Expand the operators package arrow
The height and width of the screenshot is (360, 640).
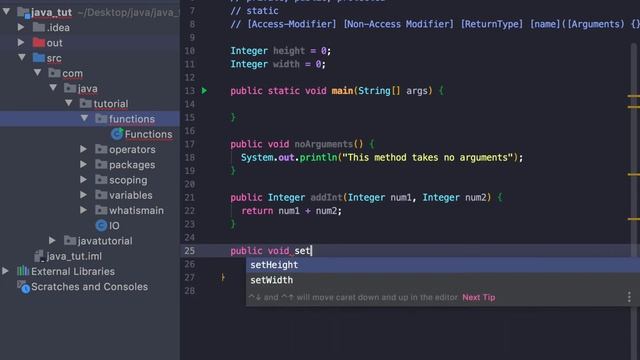(83, 149)
